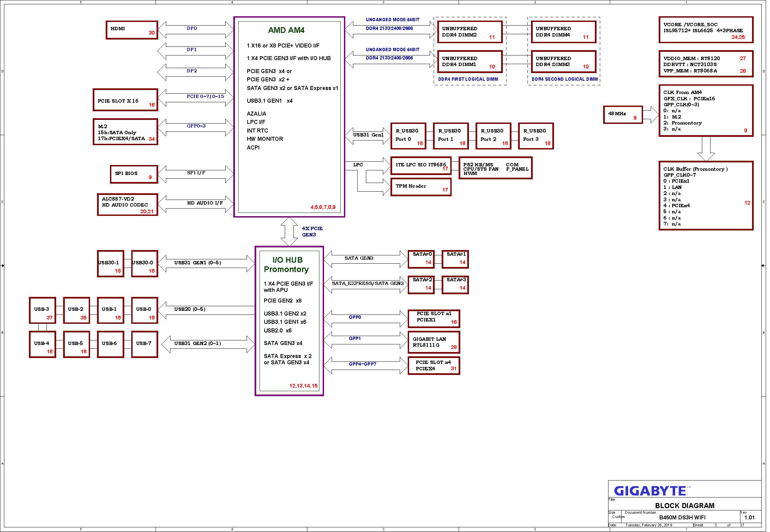Select the USB30-0 block
The width and height of the screenshot is (770, 532).
pyautogui.click(x=145, y=264)
